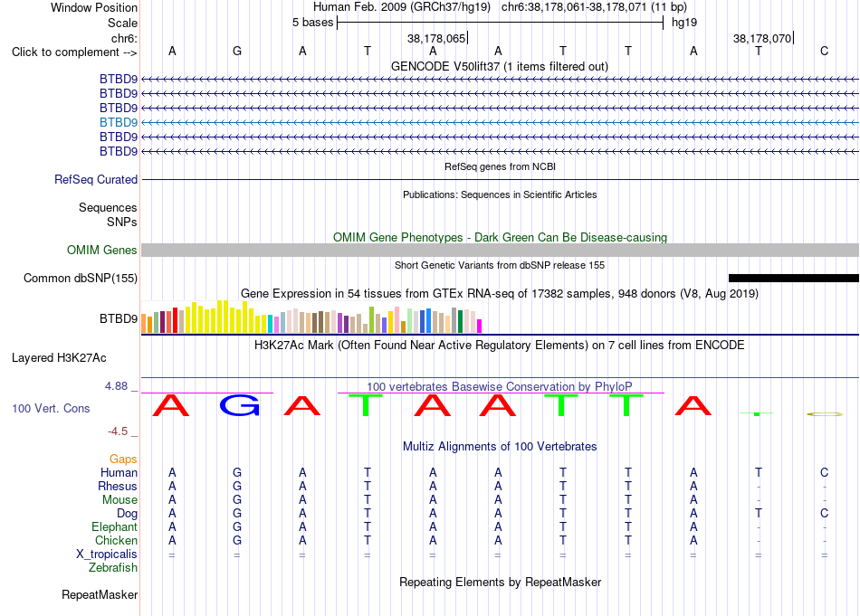Click the "Click to complement -->" label
This screenshot has height=616, width=860.
coord(74,52)
